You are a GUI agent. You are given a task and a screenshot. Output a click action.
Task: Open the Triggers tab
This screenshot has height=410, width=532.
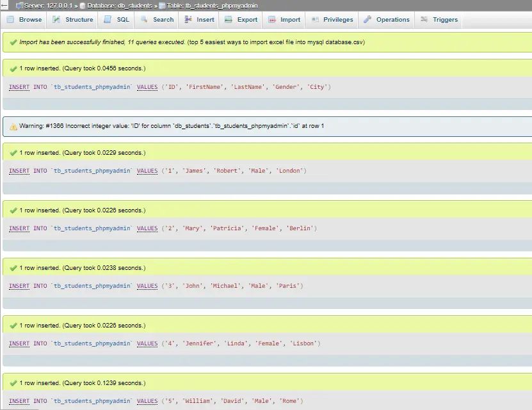(x=439, y=20)
